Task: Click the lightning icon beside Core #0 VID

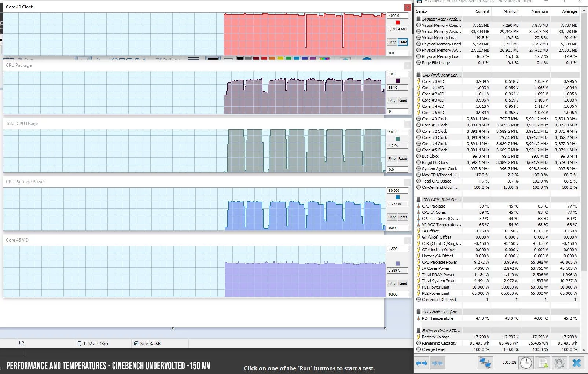Action: 419,81
